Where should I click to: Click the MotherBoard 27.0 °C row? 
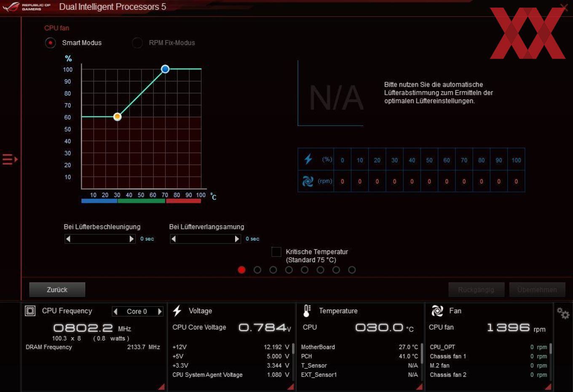coord(359,347)
